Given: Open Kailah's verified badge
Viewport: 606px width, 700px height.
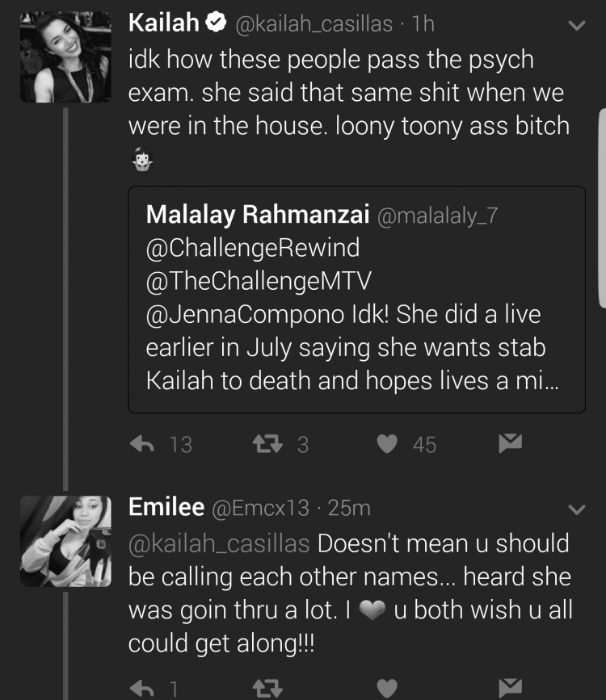Looking at the screenshot, I should [216, 23].
